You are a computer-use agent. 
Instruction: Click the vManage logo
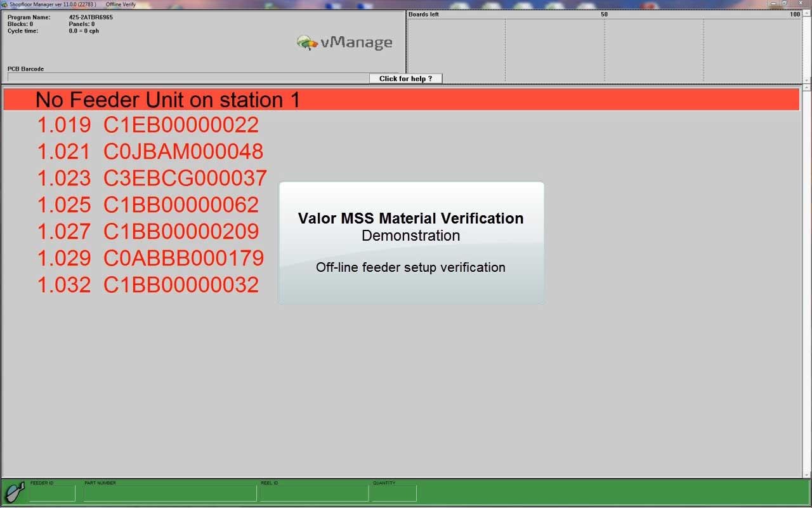(344, 43)
